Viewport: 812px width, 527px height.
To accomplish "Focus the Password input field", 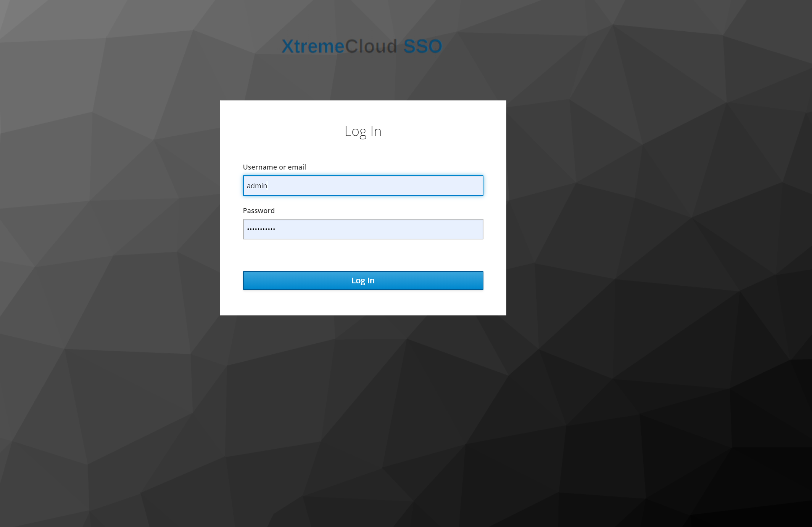I will pyautogui.click(x=363, y=229).
